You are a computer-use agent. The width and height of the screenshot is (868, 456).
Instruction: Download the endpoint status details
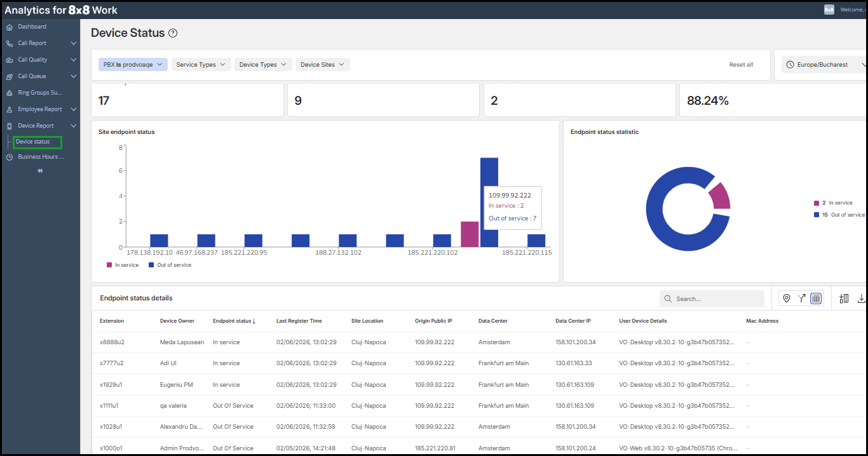(x=862, y=298)
